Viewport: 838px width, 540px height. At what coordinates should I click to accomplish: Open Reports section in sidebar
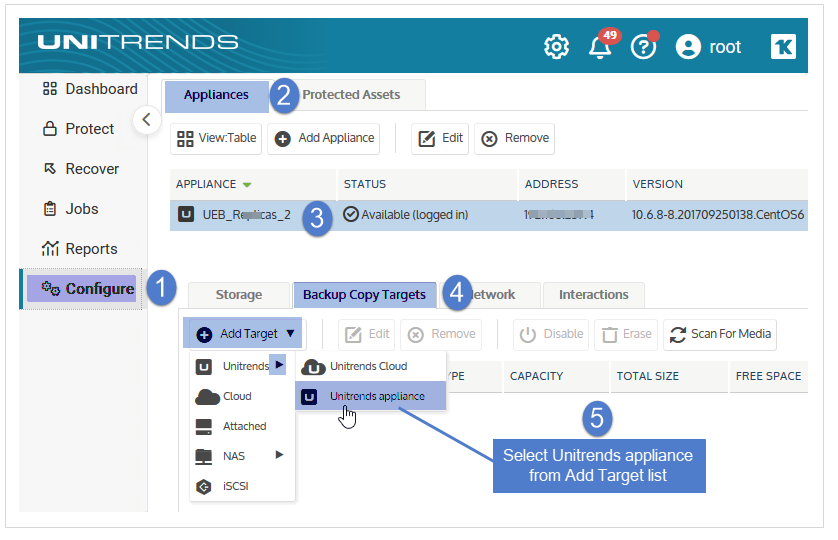point(80,249)
